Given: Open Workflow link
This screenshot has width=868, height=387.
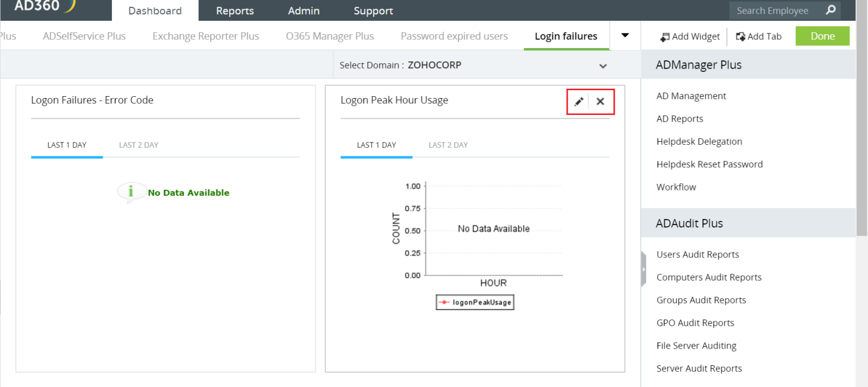Looking at the screenshot, I should pos(676,187).
